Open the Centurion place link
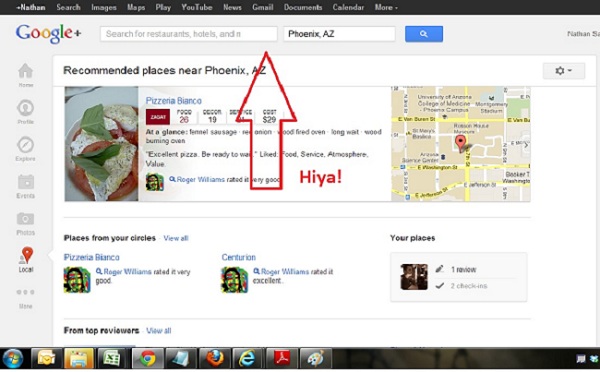This screenshot has height=372, width=600. point(238,257)
